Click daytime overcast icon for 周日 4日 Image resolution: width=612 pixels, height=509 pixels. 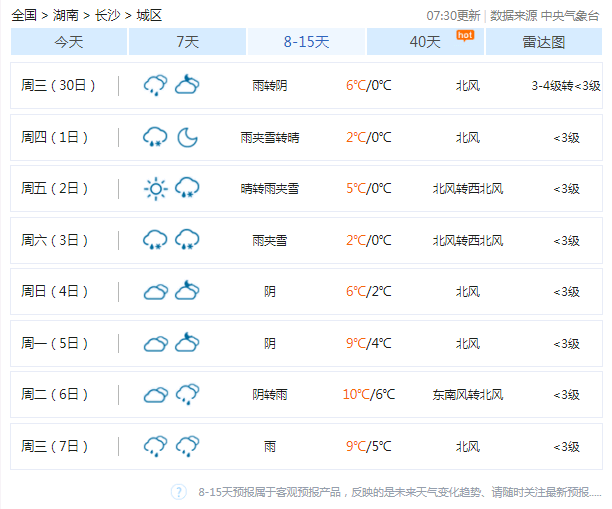(x=156, y=292)
